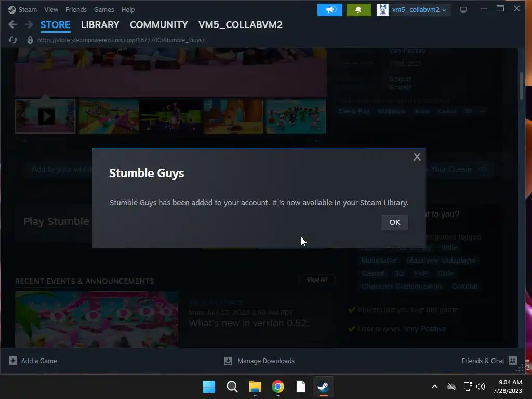This screenshot has width=532, height=399.
Task: Open the recent event announcement image
Action: pyautogui.click(x=97, y=320)
